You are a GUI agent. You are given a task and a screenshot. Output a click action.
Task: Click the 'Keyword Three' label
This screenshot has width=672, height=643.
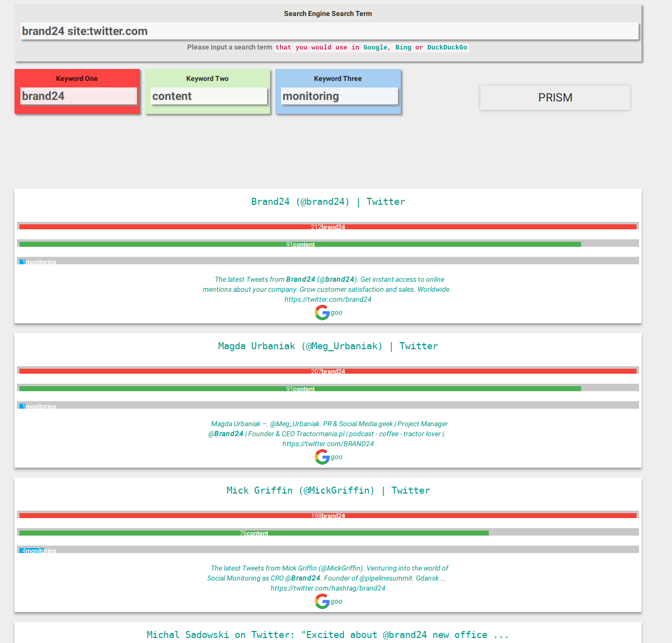point(338,78)
